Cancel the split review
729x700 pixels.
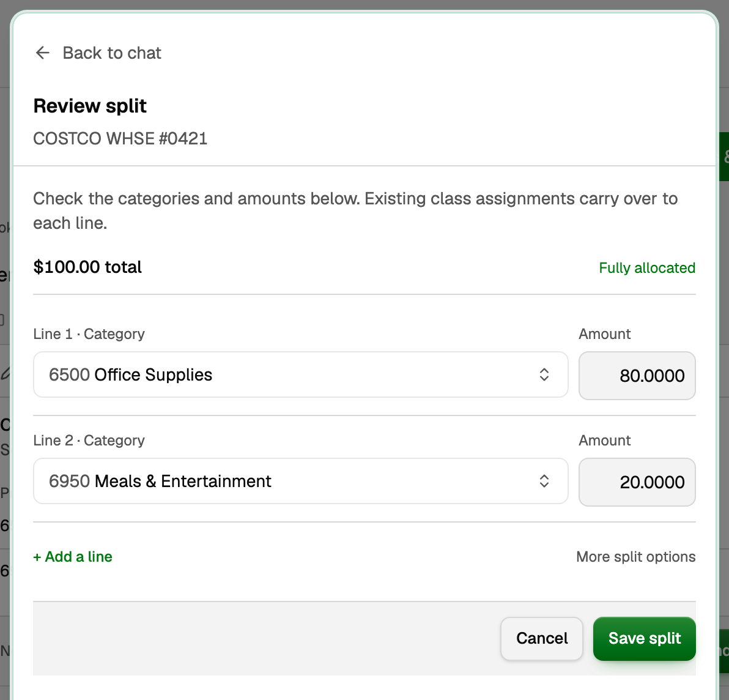(x=542, y=639)
